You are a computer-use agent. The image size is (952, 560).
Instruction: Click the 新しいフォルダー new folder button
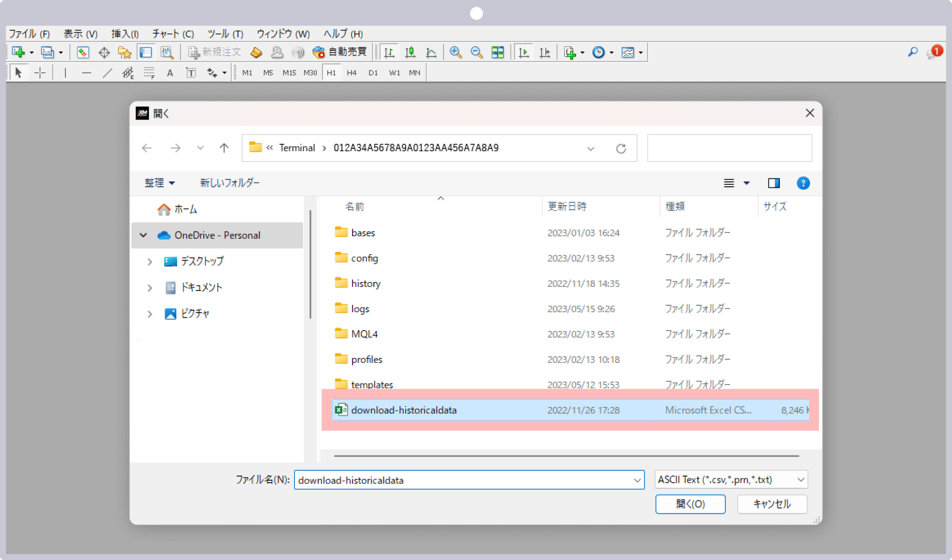coord(230,183)
